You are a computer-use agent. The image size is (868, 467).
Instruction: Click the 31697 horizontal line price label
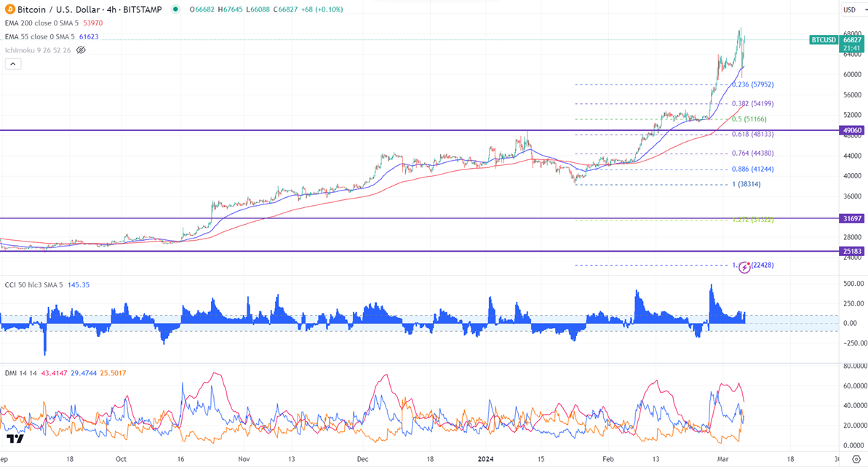pos(852,218)
